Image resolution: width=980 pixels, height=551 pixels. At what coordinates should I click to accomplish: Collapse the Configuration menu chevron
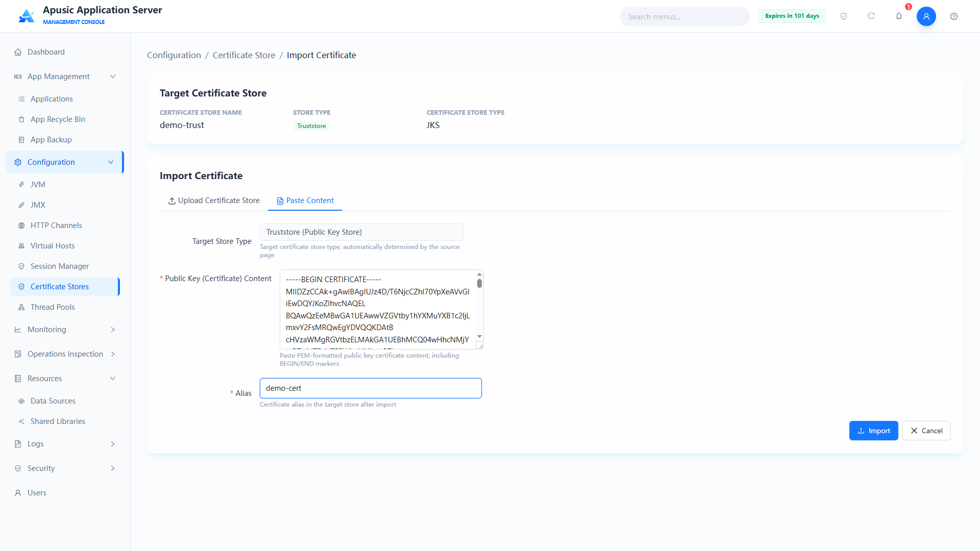coord(111,162)
